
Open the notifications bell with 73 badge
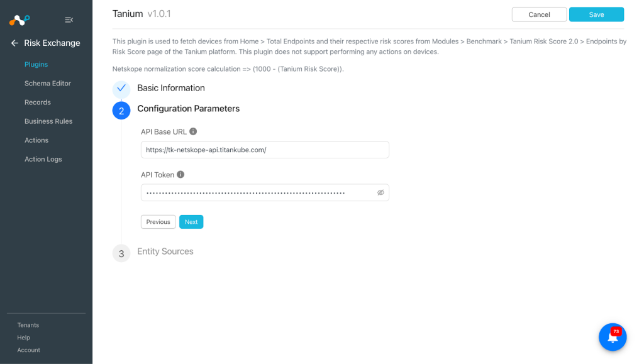pyautogui.click(x=613, y=337)
